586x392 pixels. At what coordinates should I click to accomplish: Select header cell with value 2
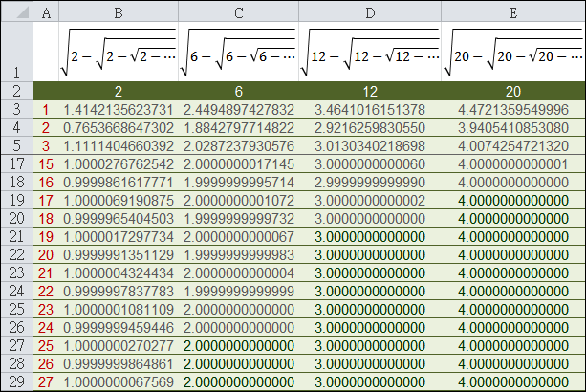(119, 91)
